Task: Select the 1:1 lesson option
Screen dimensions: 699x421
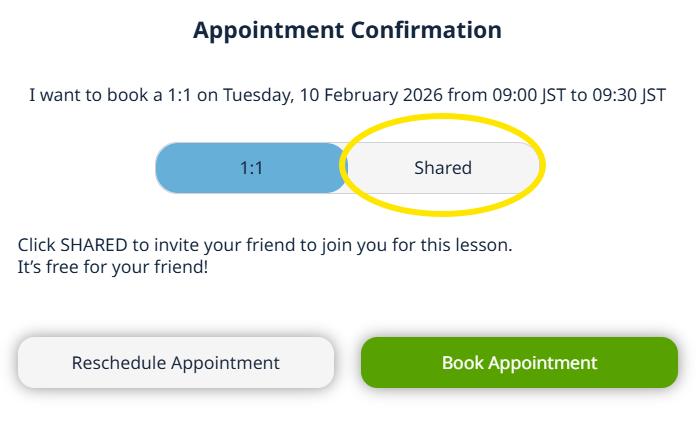Action: coord(251,168)
